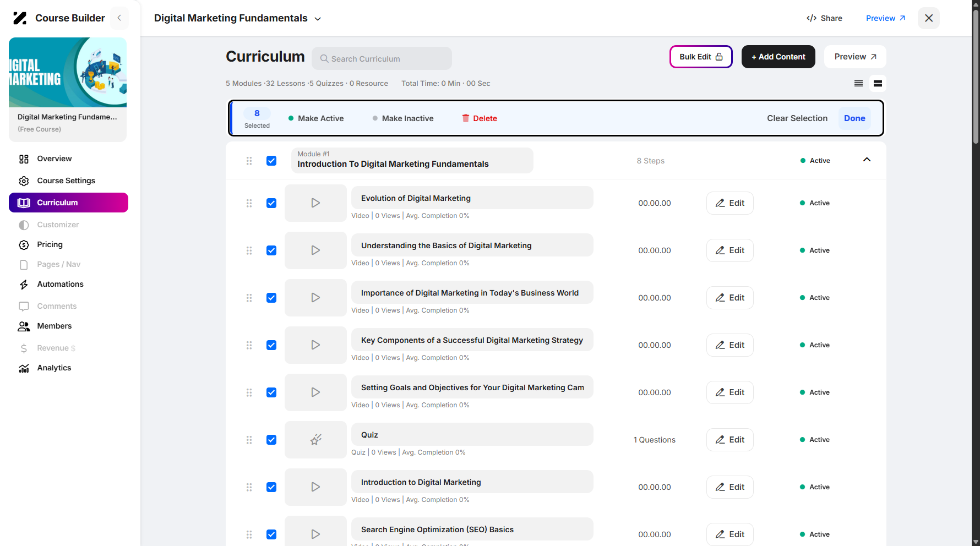The height and width of the screenshot is (546, 980).
Task: Grab the drag handle for Module #1
Action: 249,161
